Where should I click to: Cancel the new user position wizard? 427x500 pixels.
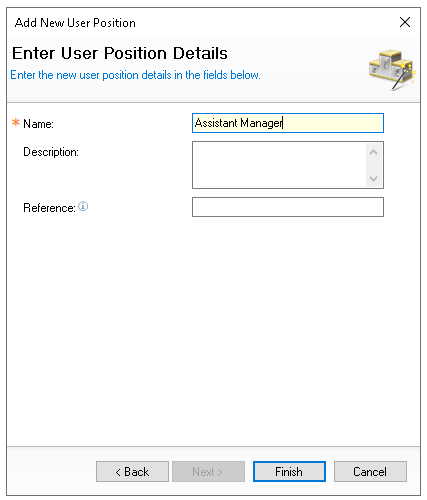370,472
